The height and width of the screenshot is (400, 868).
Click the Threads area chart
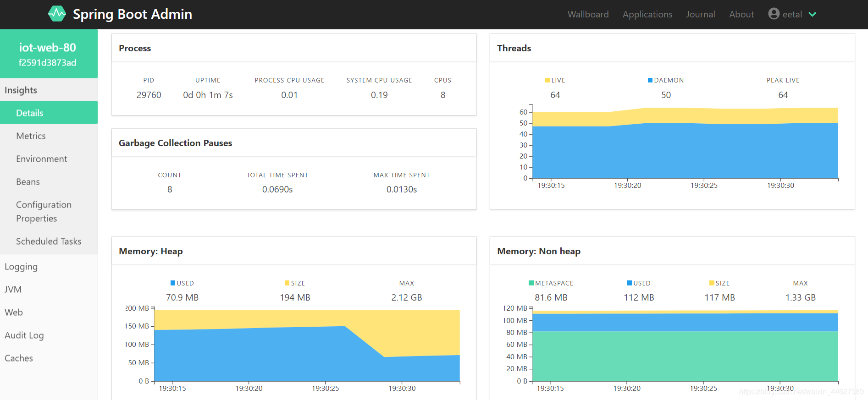(686, 143)
